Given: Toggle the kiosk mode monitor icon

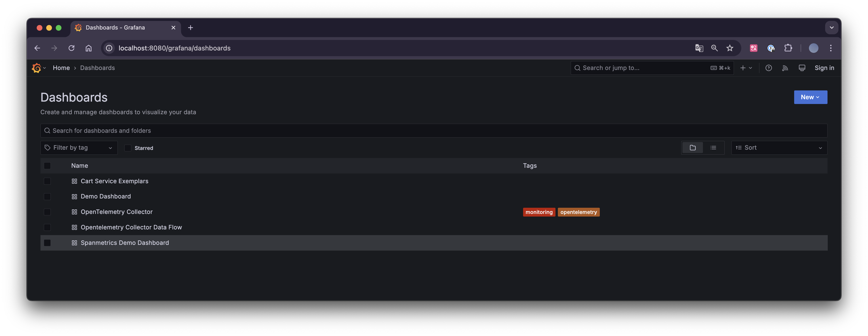Looking at the screenshot, I should pos(802,68).
